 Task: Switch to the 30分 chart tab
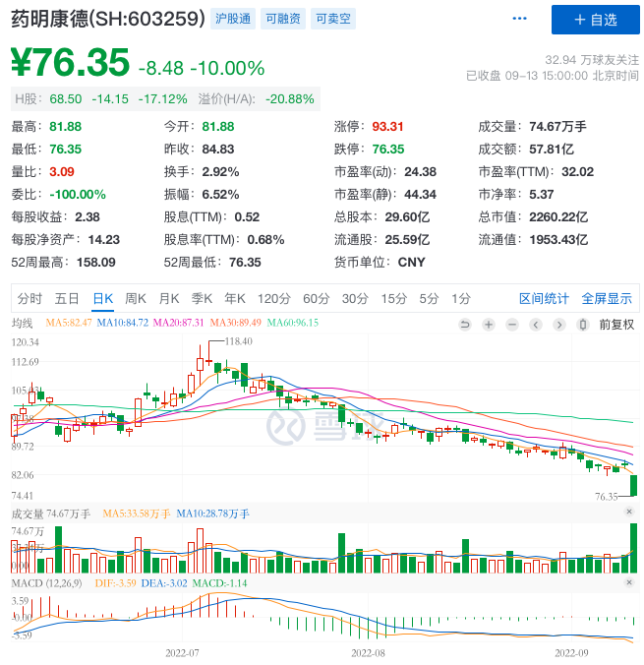(x=355, y=299)
